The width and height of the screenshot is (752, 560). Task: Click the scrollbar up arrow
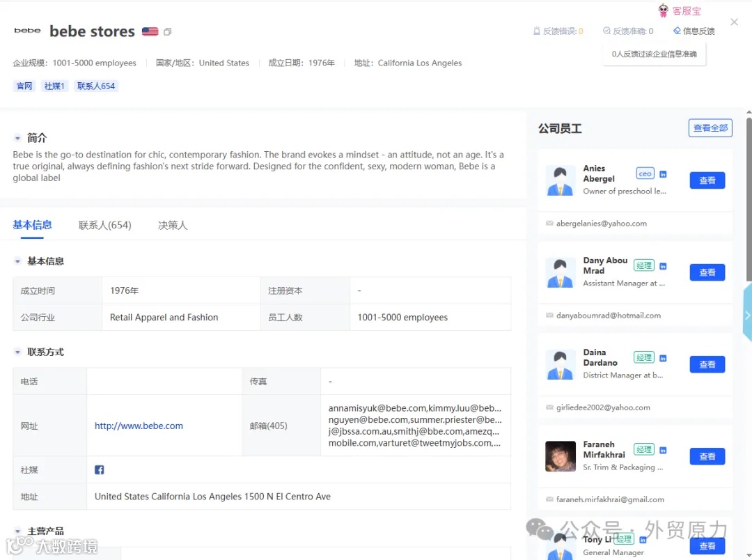749,112
